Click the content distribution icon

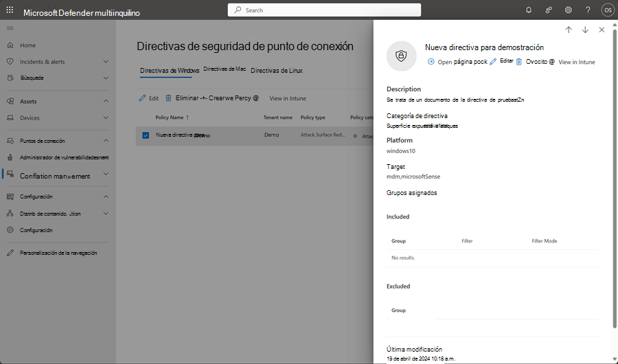pyautogui.click(x=10, y=214)
